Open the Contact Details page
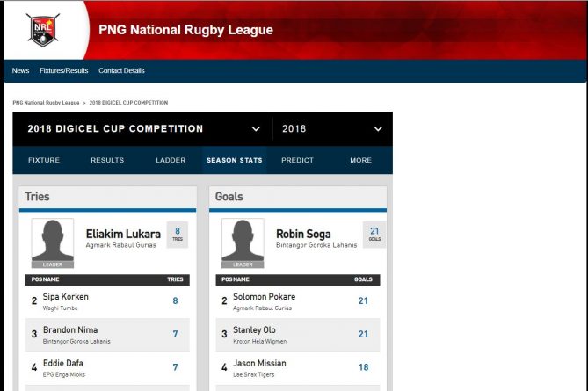The height and width of the screenshot is (391, 588). pyautogui.click(x=121, y=71)
